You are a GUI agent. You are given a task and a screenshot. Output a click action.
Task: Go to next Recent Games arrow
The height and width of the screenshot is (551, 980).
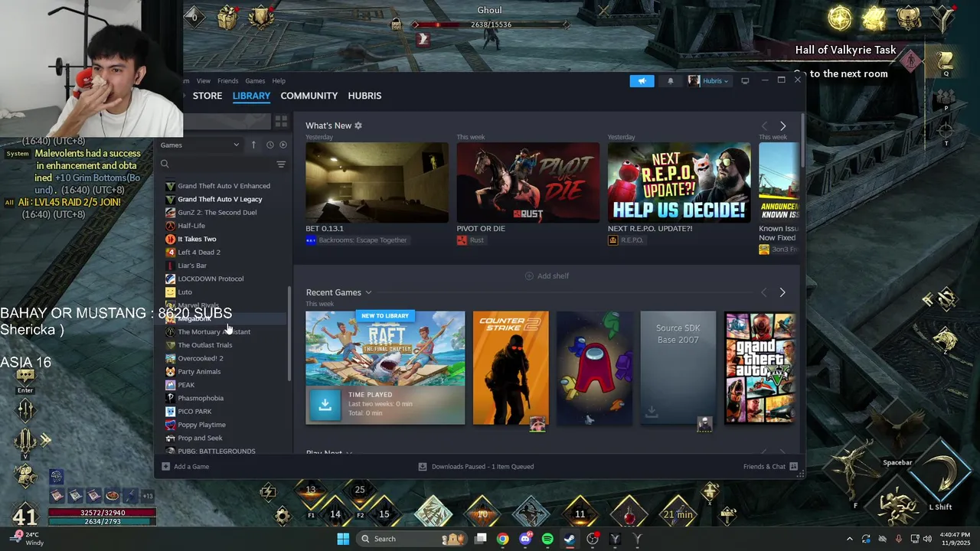[782, 292]
